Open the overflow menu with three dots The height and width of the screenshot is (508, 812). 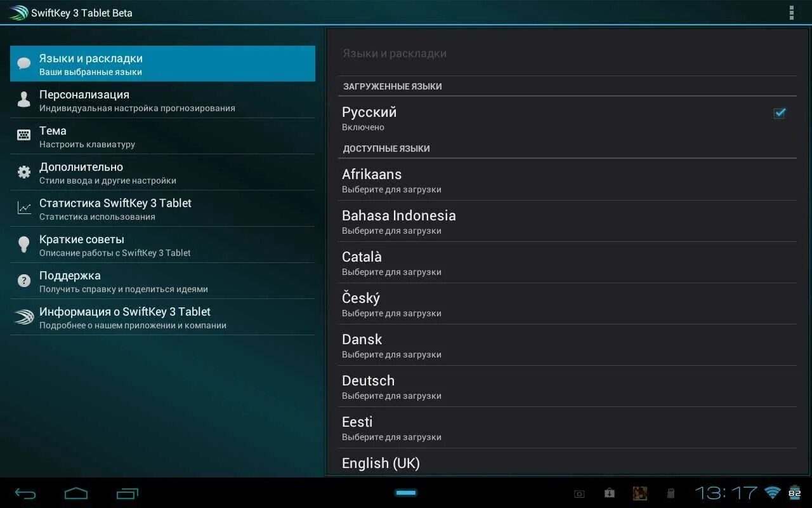[x=791, y=13]
